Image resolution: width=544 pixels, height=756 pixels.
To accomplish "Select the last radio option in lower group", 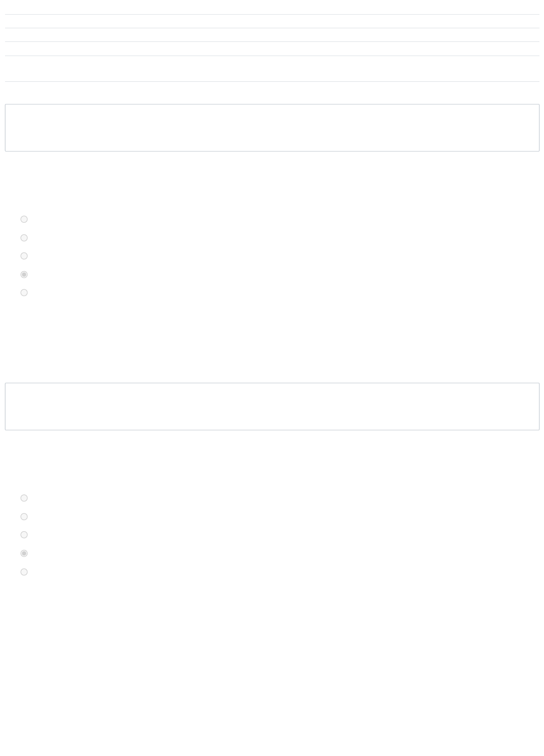I will tap(24, 572).
